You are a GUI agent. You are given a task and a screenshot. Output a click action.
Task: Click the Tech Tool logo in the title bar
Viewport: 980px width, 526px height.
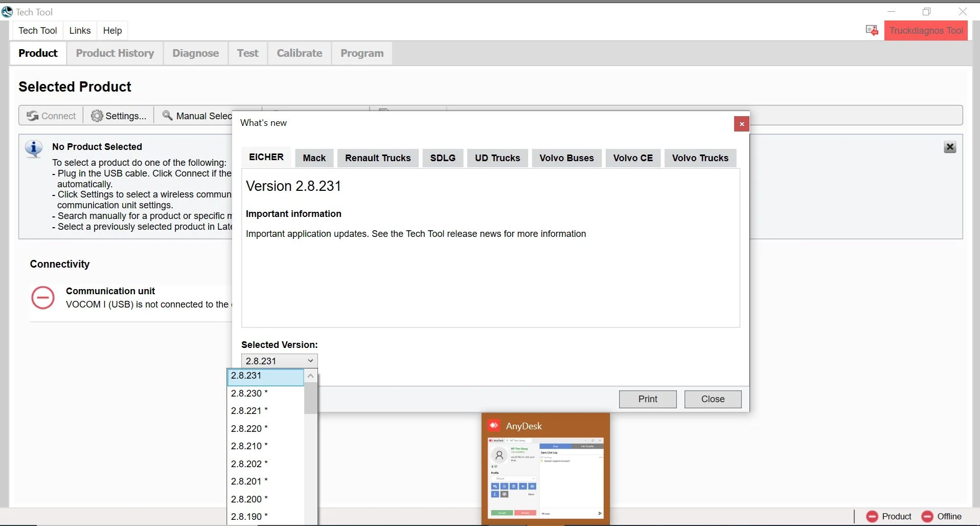coord(7,11)
